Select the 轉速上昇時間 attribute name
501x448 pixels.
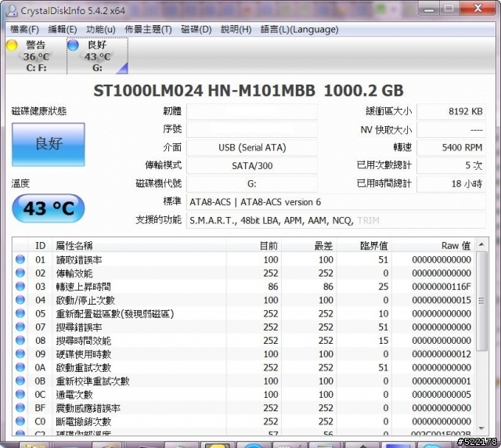84,287
